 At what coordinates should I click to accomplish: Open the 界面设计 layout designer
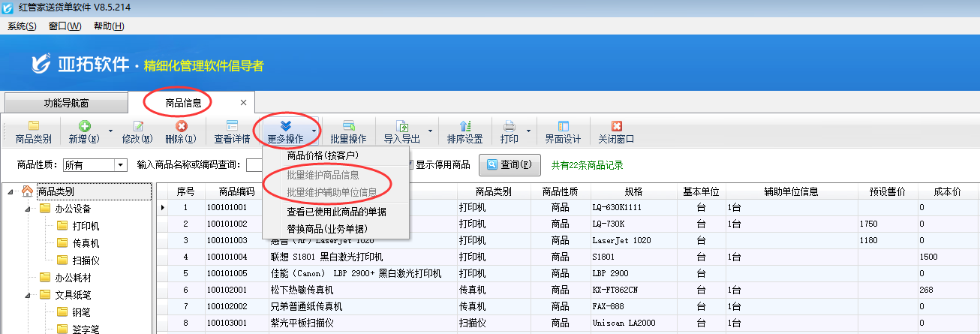pos(563,131)
